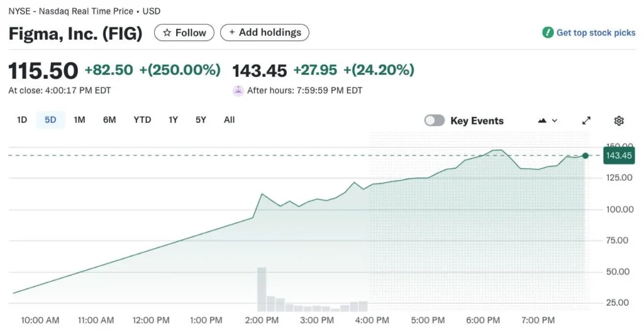Screen dimensions: 644x334
Task: Click the Get top stock picks link
Action: coord(596,33)
